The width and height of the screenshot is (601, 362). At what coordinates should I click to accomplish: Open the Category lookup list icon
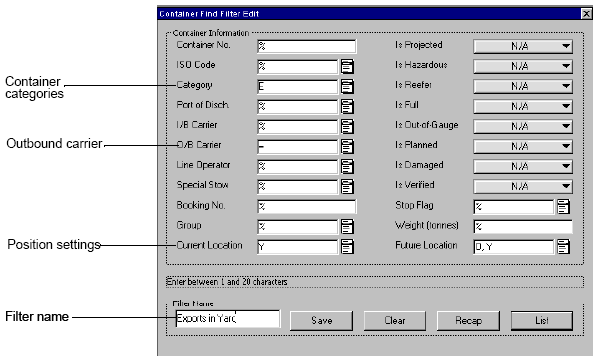pyautogui.click(x=347, y=86)
